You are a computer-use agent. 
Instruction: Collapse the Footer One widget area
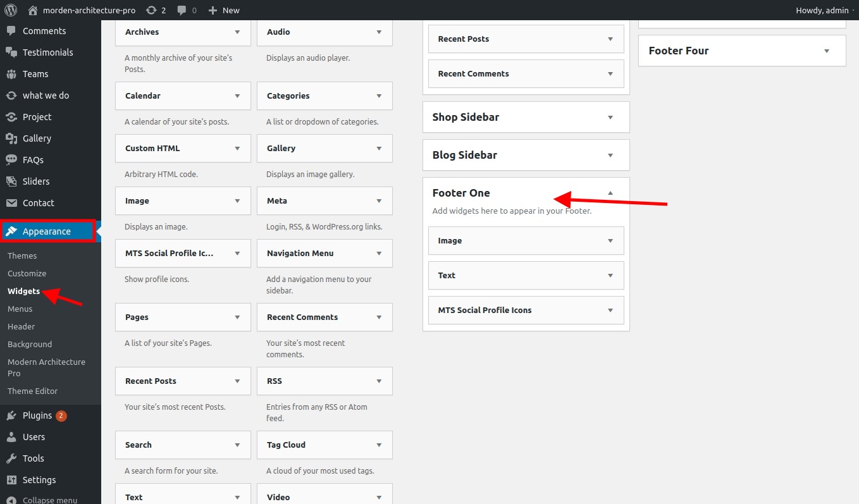pyautogui.click(x=610, y=193)
